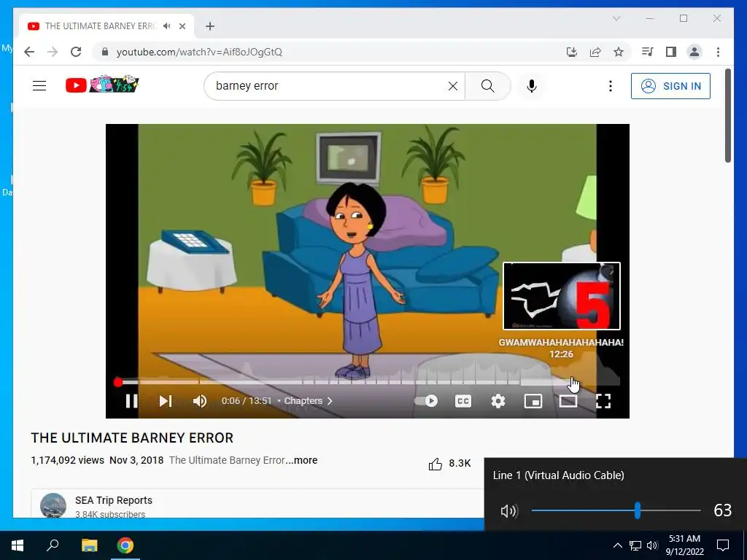
Task: Open the player settings gear
Action: tap(498, 401)
